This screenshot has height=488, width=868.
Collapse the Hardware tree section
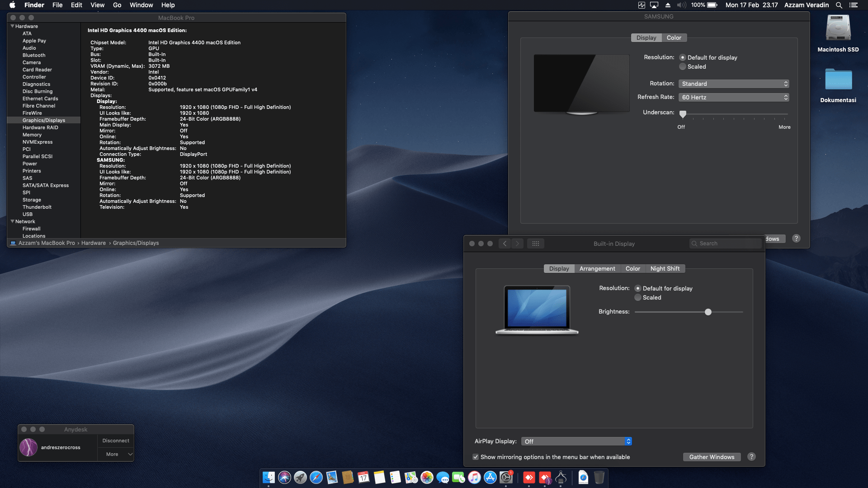pos(13,26)
